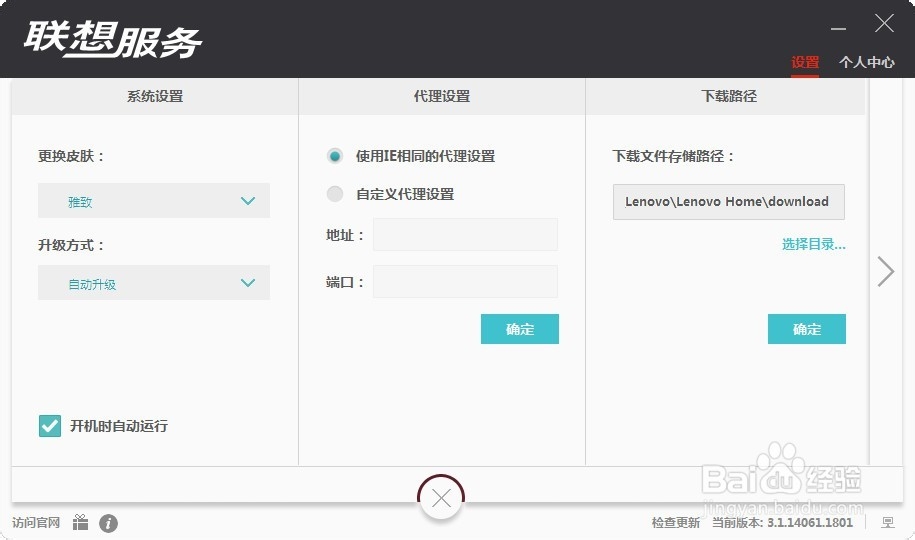Switch to the 个人中心 tab

click(867, 62)
